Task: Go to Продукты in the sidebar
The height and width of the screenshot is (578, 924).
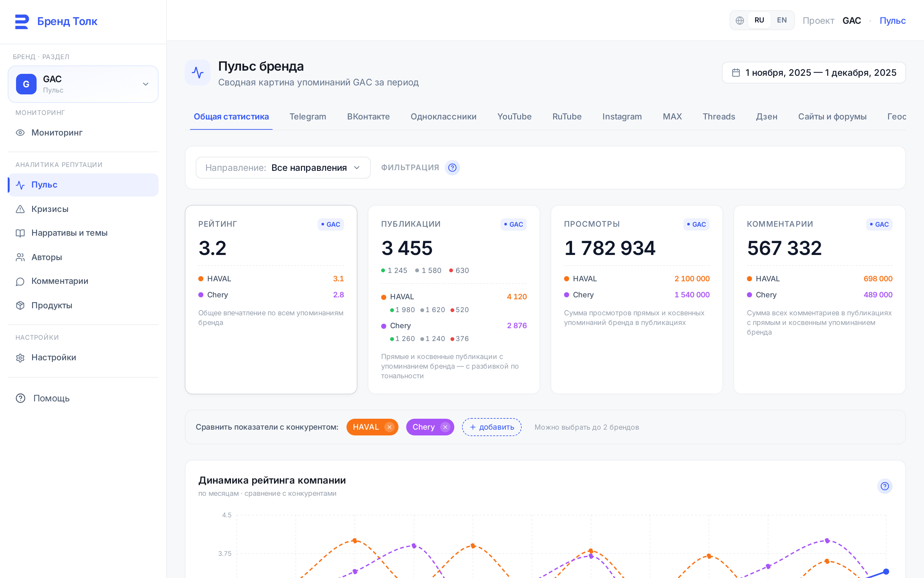Action: 83,305
